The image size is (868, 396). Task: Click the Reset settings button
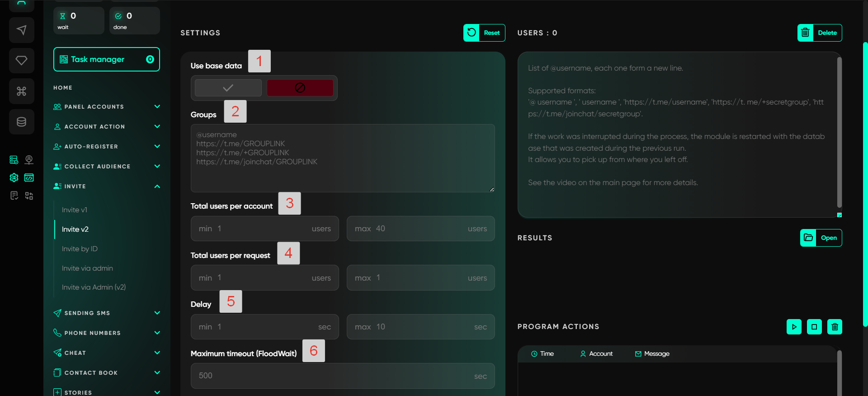pyautogui.click(x=484, y=33)
